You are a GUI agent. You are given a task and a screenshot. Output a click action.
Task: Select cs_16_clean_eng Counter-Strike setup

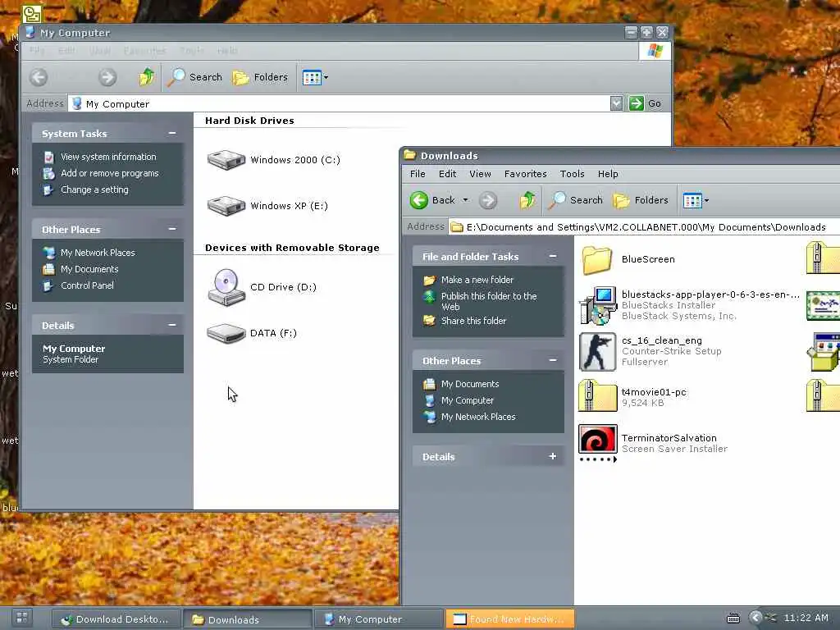pyautogui.click(x=651, y=351)
